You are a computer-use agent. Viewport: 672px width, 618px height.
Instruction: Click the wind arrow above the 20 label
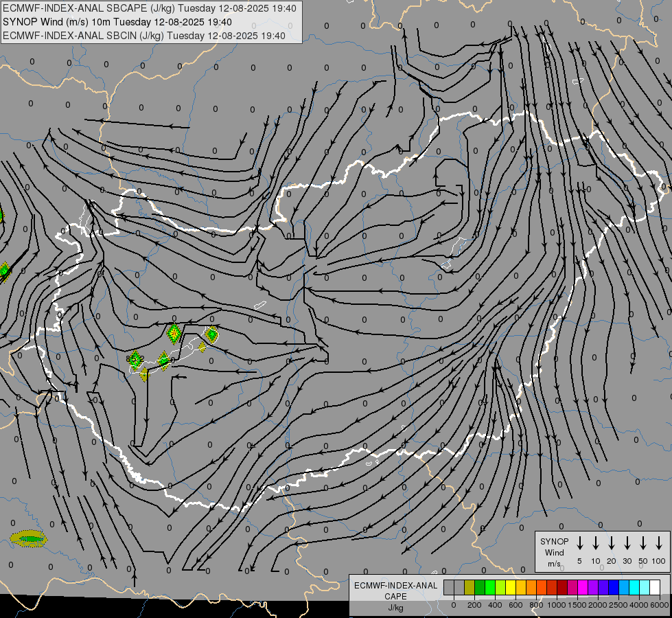pos(611,543)
